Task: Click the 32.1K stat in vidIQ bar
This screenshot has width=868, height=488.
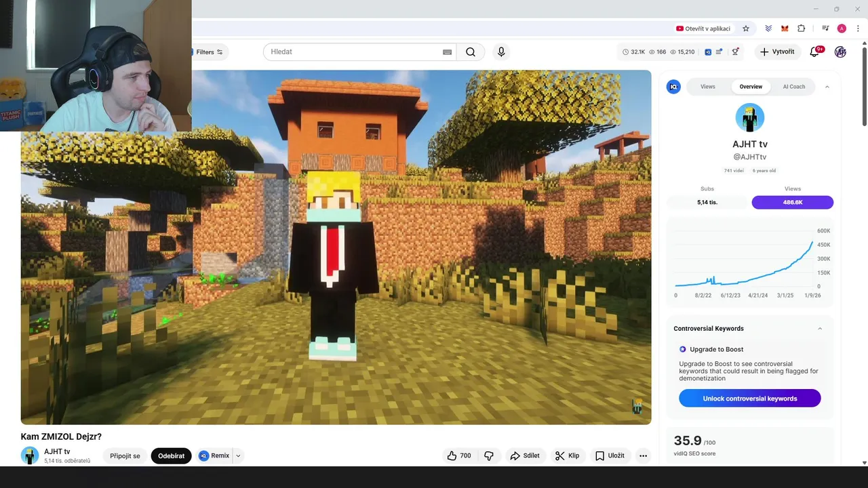Action: 634,52
